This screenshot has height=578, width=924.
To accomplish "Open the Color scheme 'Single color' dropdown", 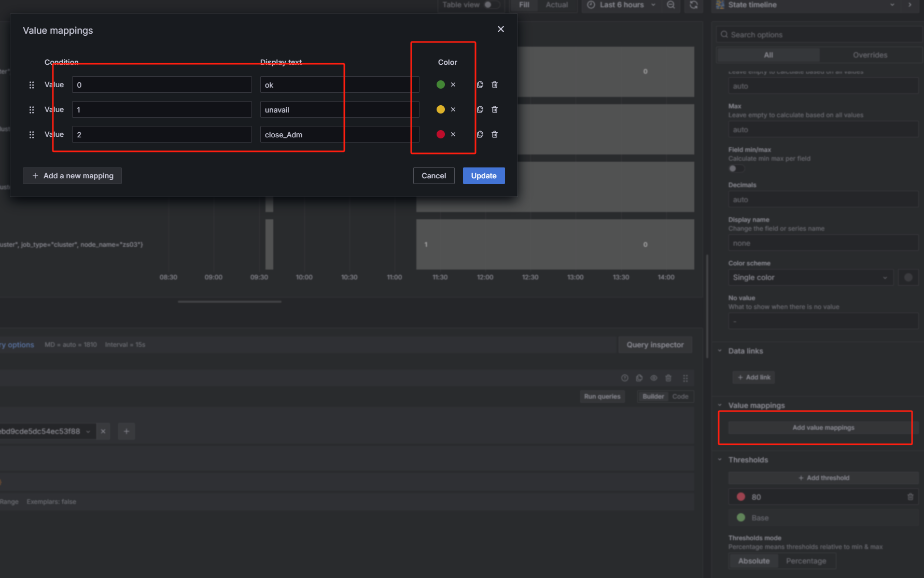I will coord(810,277).
